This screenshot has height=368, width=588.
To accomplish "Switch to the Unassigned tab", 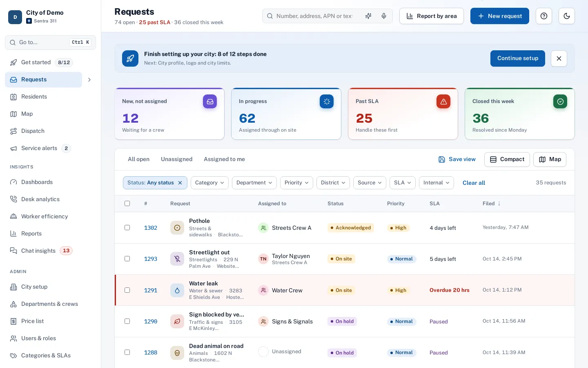I will 176,159.
